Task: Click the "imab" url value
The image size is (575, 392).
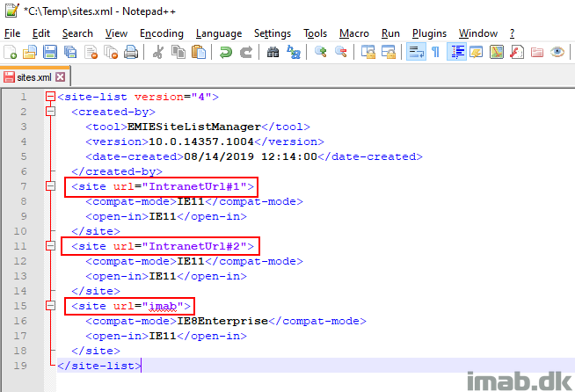Action: [x=163, y=306]
